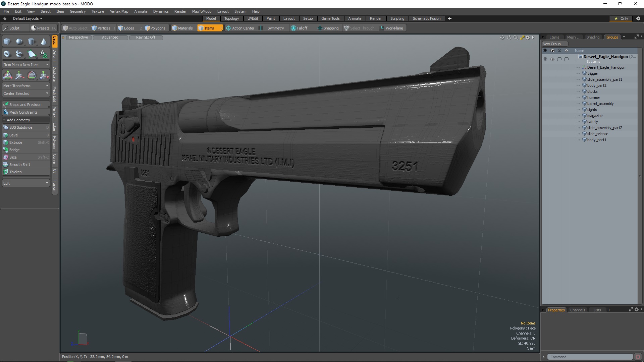The height and width of the screenshot is (362, 644).
Task: Add new layout tab with plus
Action: [449, 18]
